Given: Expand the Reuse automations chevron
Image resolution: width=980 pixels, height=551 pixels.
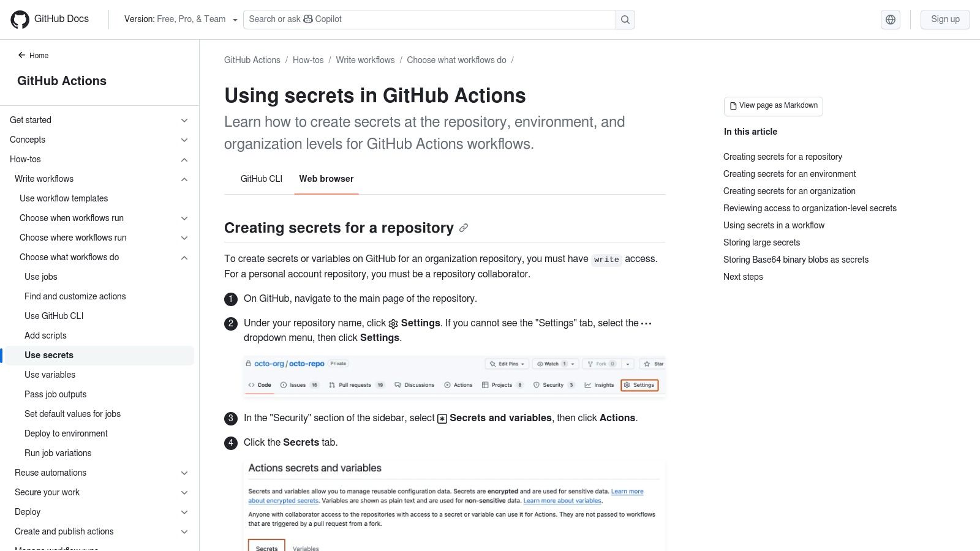Looking at the screenshot, I should coord(184,473).
